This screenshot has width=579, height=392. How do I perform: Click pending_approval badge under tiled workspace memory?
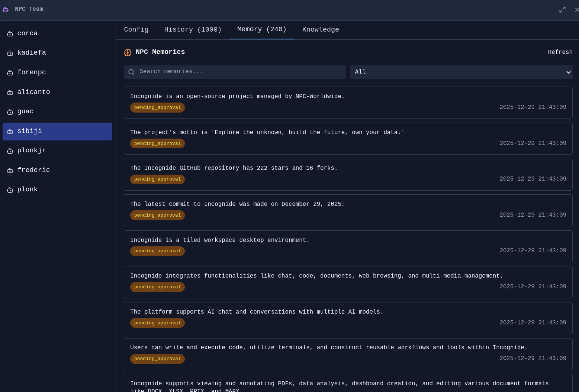coord(157,251)
